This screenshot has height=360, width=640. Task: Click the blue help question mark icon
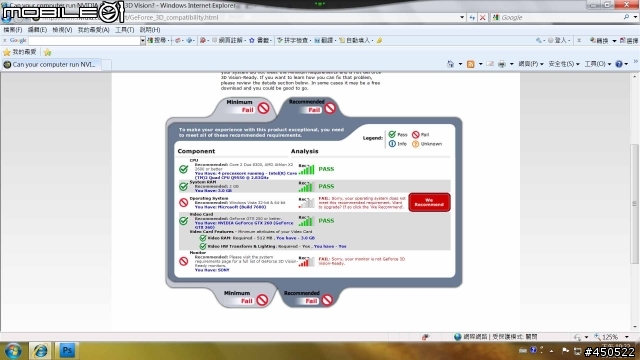click(x=619, y=64)
